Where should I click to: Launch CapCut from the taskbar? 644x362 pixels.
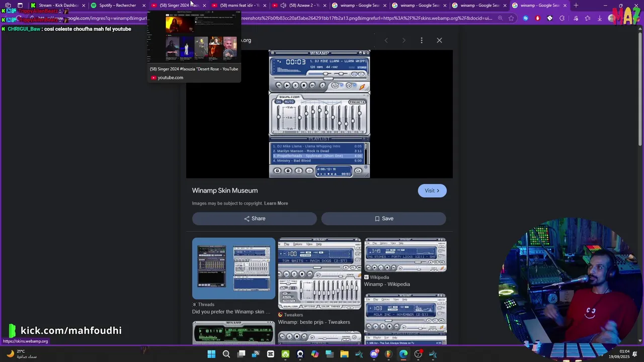coord(271,354)
